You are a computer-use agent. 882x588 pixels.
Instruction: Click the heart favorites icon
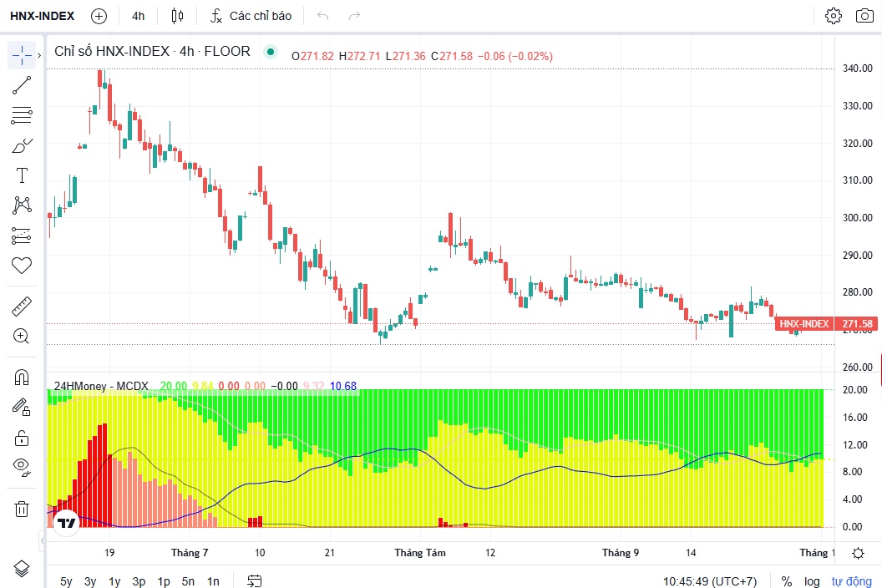(22, 266)
